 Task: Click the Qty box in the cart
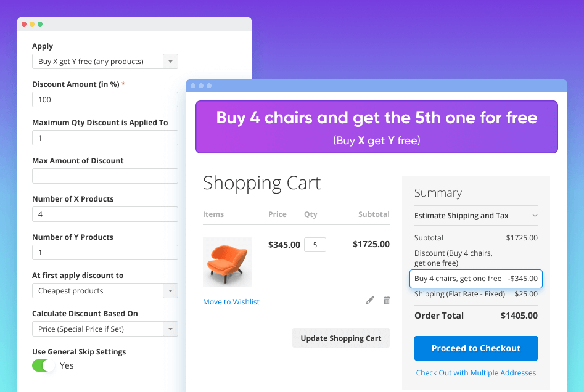click(x=315, y=245)
